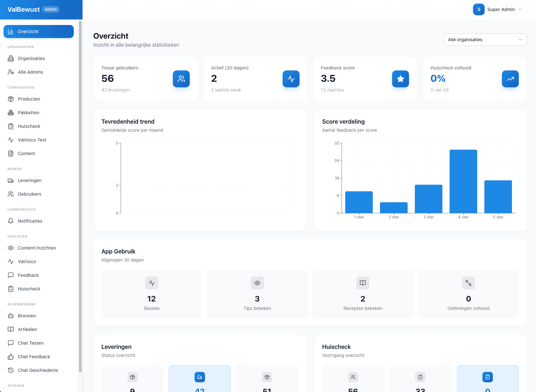This screenshot has height=392, width=536.
Task: Click the activity pulse icon in Actief card
Action: point(291,79)
